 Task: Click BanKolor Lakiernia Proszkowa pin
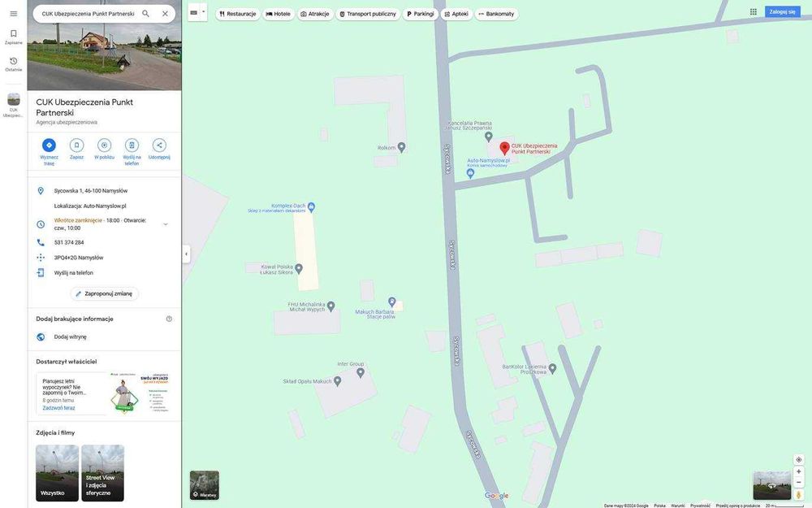tap(552, 368)
